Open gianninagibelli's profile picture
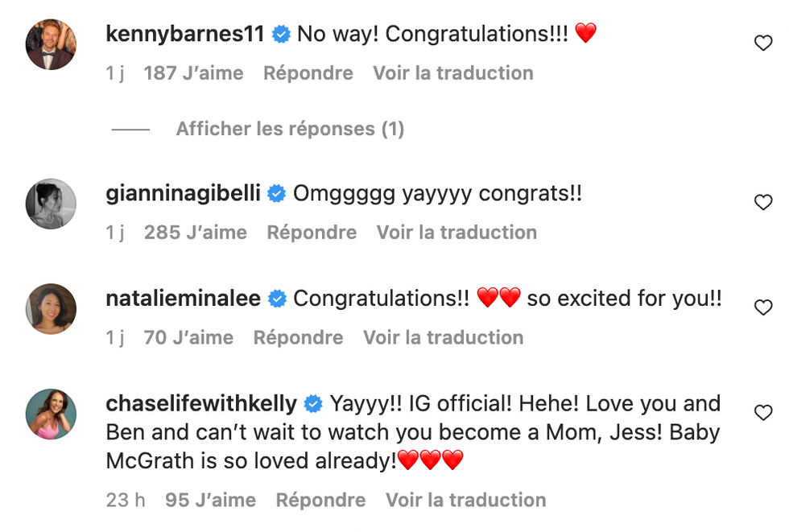This screenshot has height=532, width=789. pyautogui.click(x=50, y=203)
